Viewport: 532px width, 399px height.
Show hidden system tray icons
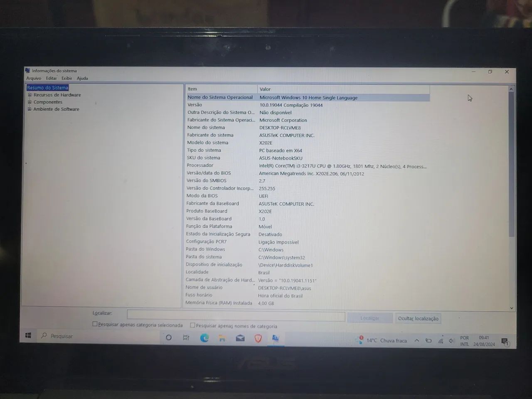pyautogui.click(x=416, y=340)
